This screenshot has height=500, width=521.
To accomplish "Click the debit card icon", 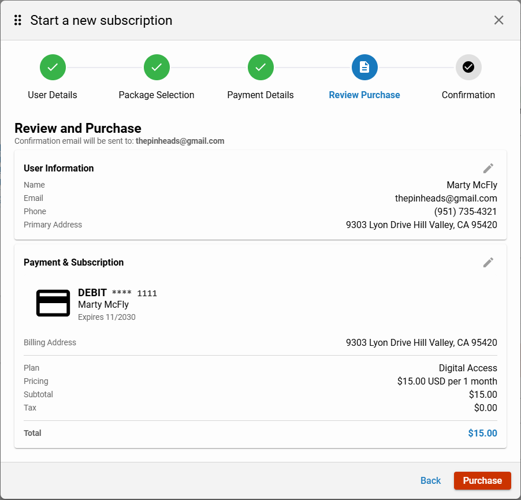I will point(53,303).
